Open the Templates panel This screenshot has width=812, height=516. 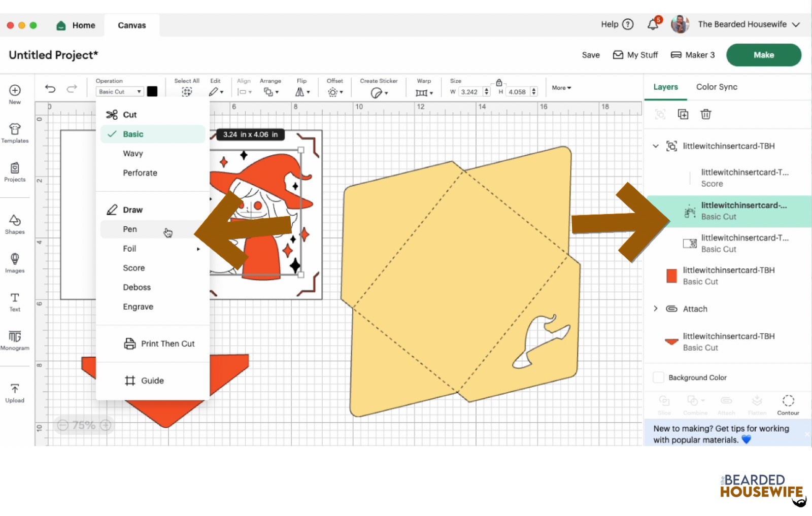15,133
